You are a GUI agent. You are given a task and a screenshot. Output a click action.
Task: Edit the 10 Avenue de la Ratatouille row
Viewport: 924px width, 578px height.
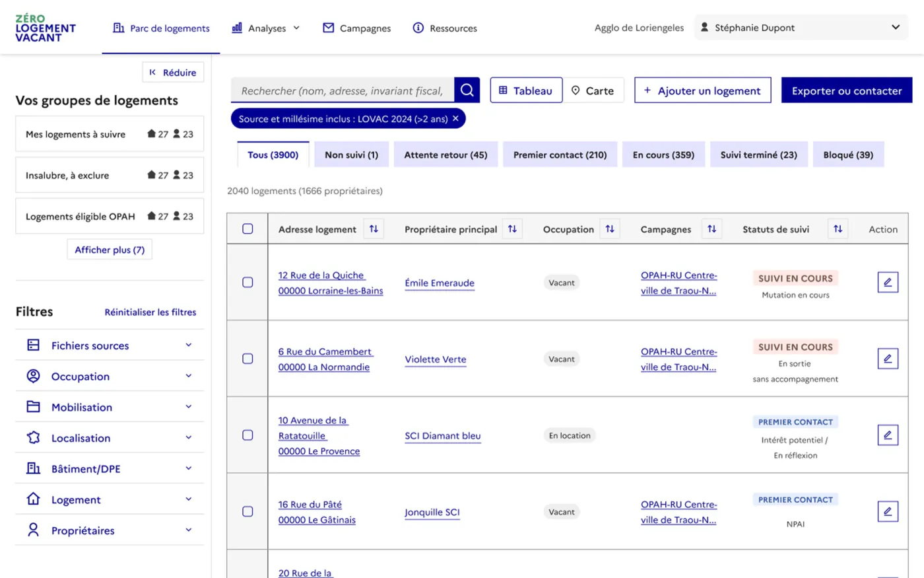(x=888, y=435)
